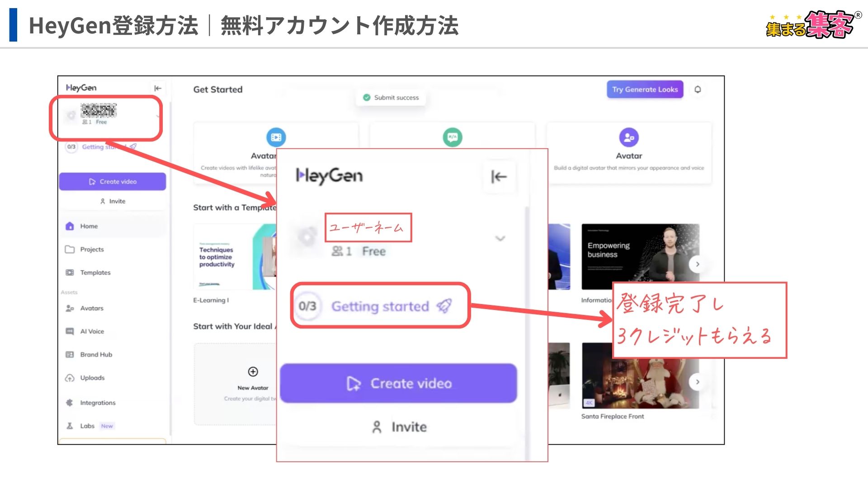The width and height of the screenshot is (868, 488).
Task: Open the Empowering business template thumbnail
Action: click(640, 257)
